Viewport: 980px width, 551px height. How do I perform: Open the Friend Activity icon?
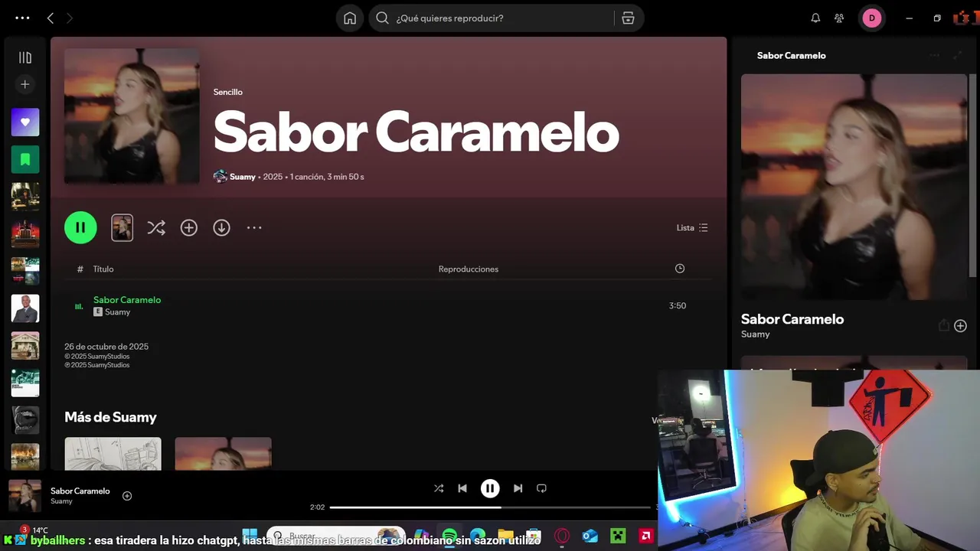coord(839,18)
